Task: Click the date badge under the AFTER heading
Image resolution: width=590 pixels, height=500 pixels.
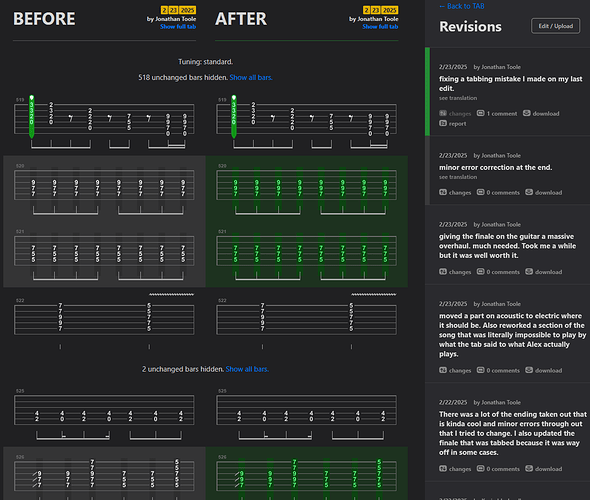Action: coord(380,10)
